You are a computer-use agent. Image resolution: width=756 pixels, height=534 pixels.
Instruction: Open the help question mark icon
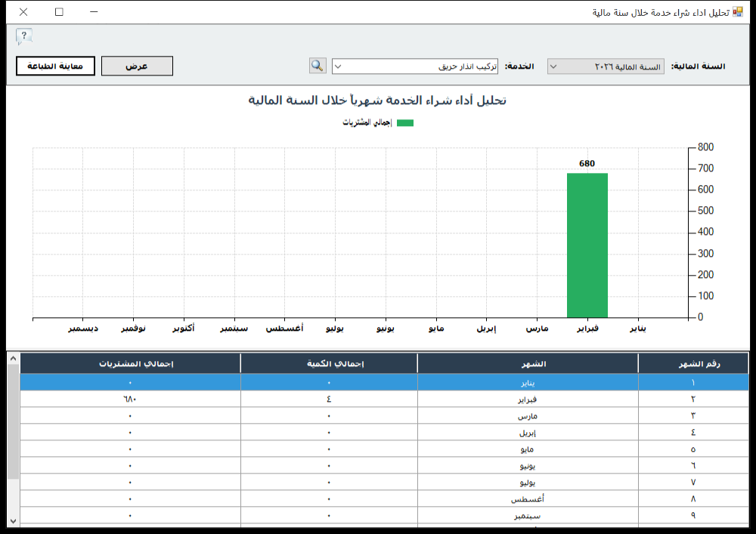pyautogui.click(x=23, y=36)
